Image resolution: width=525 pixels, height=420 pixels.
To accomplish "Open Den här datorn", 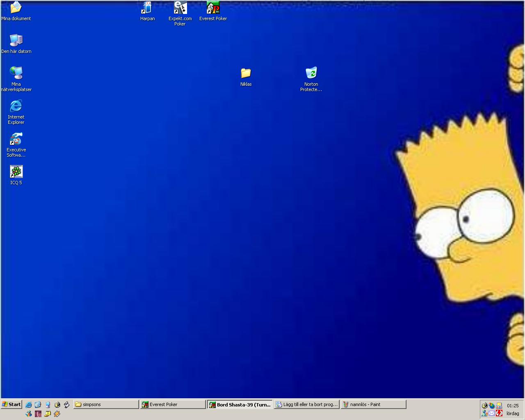I will 16,40.
